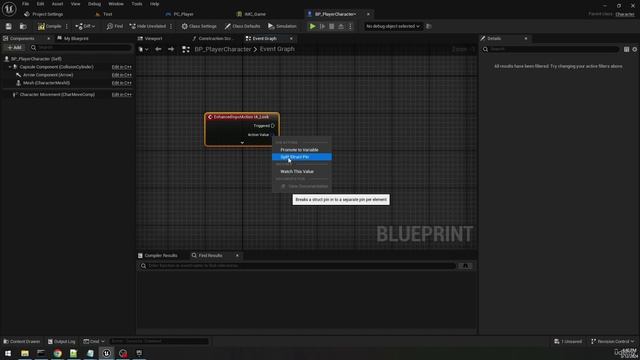Click the icon right of debug object dropdown

pos(429,26)
